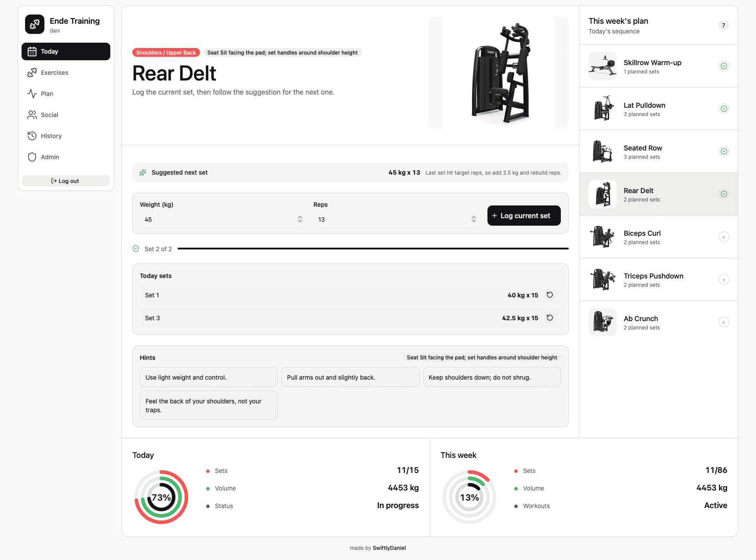Select Skillrow Warm-up in the plan

click(x=659, y=66)
